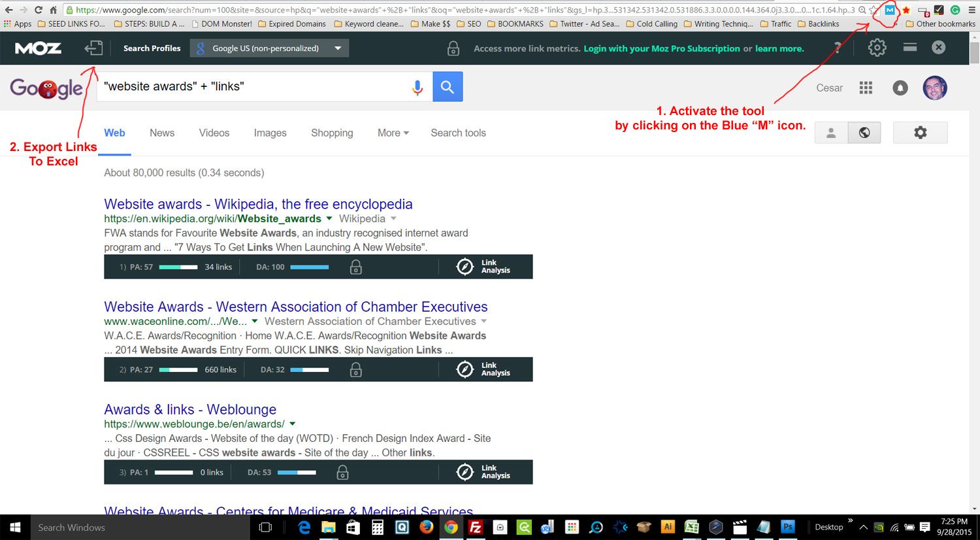Open Awards & links - Weblounge result

tap(190, 409)
